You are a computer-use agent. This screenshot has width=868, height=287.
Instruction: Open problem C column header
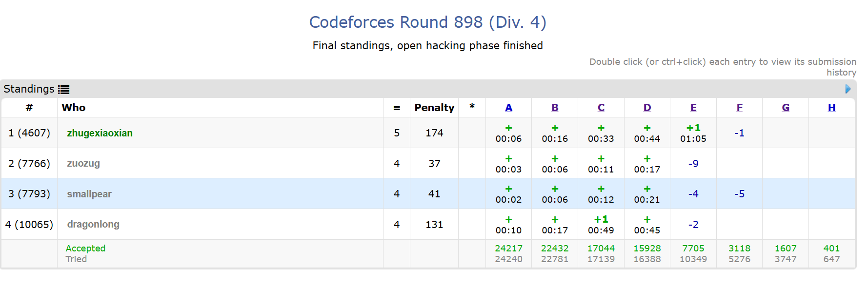pyautogui.click(x=601, y=108)
